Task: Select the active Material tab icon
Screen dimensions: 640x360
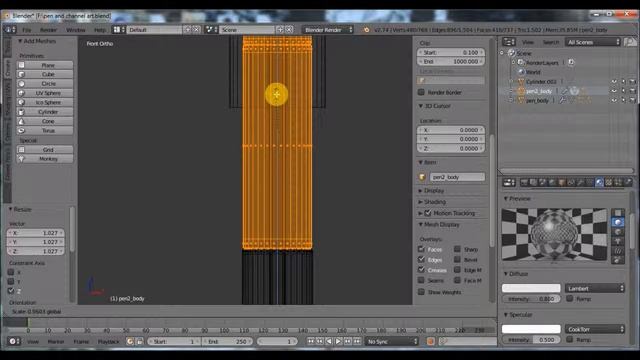Action: pyautogui.click(x=599, y=182)
